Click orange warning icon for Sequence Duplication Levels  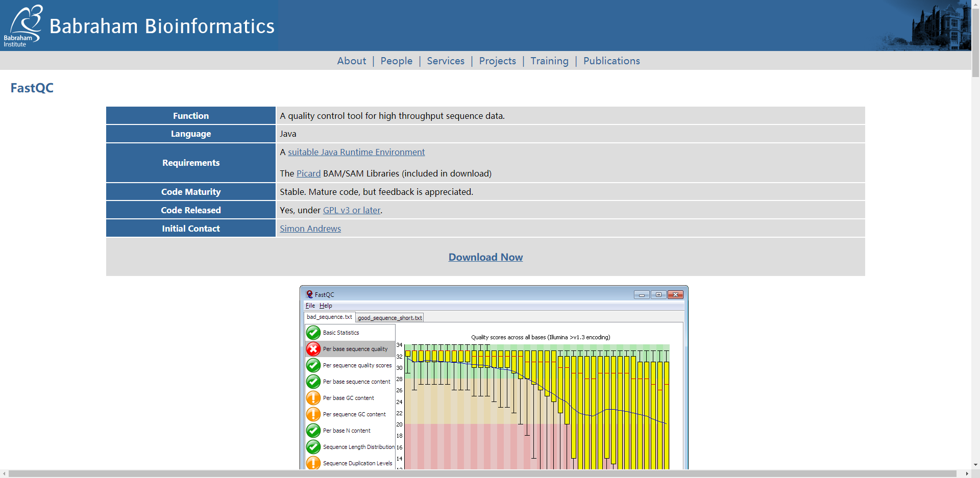click(x=313, y=463)
